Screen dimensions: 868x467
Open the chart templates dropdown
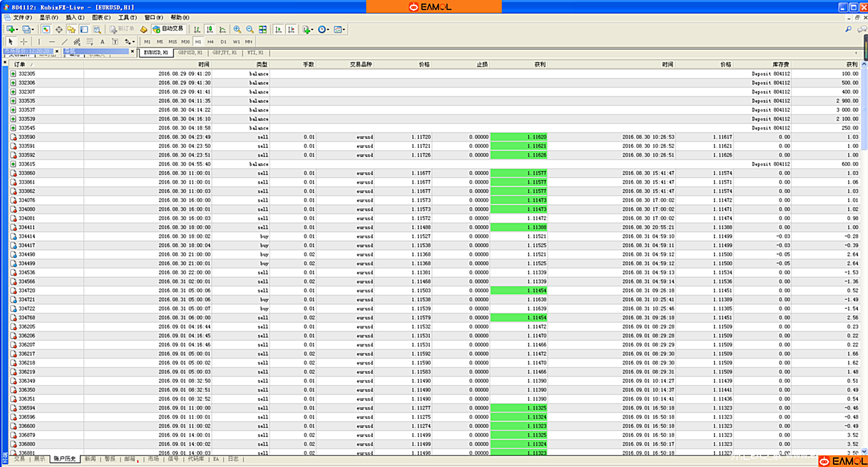pyautogui.click(x=339, y=29)
